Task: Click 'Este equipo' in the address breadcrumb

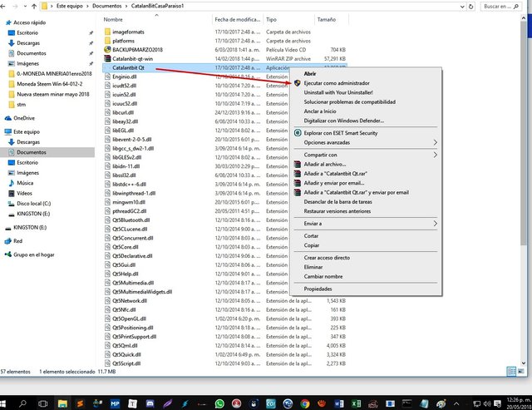Action: (x=70, y=6)
